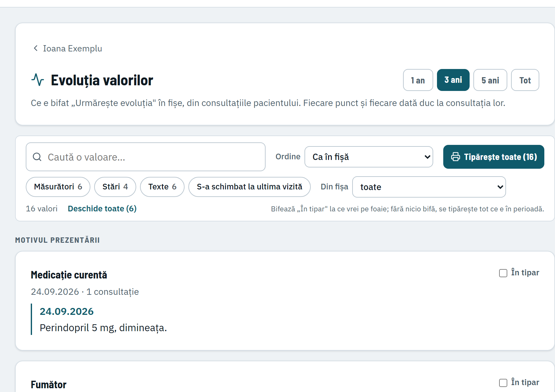Show the entire history with „Tot”
The image size is (555, 392).
[525, 80]
